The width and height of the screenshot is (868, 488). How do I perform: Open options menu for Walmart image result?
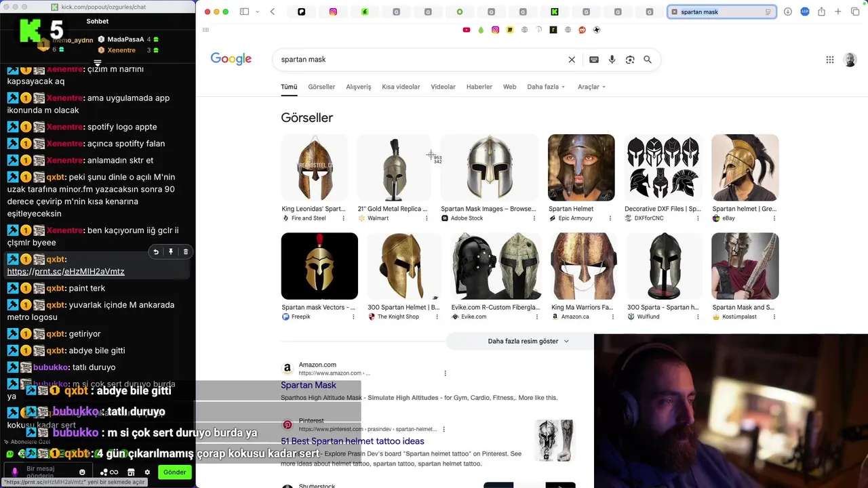(427, 218)
